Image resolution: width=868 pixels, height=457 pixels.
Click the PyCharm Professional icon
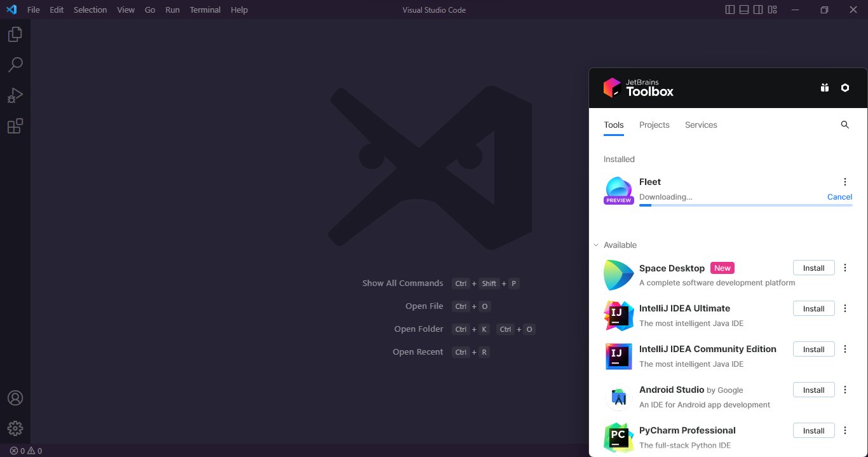(x=618, y=438)
